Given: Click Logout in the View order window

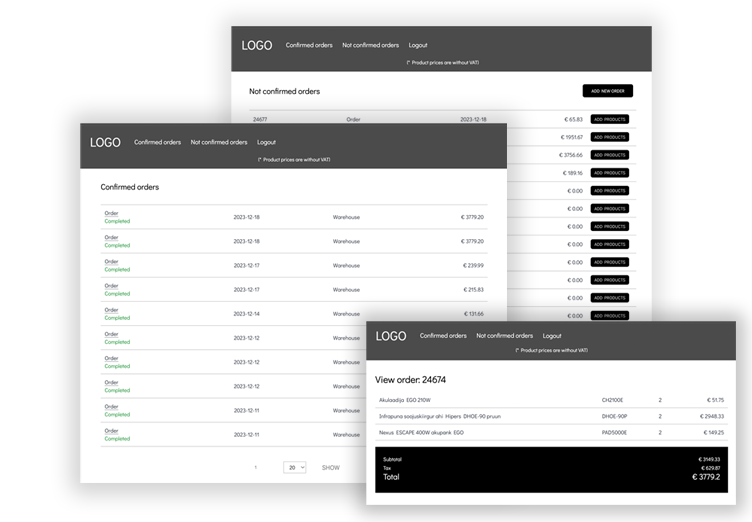Looking at the screenshot, I should tap(552, 336).
